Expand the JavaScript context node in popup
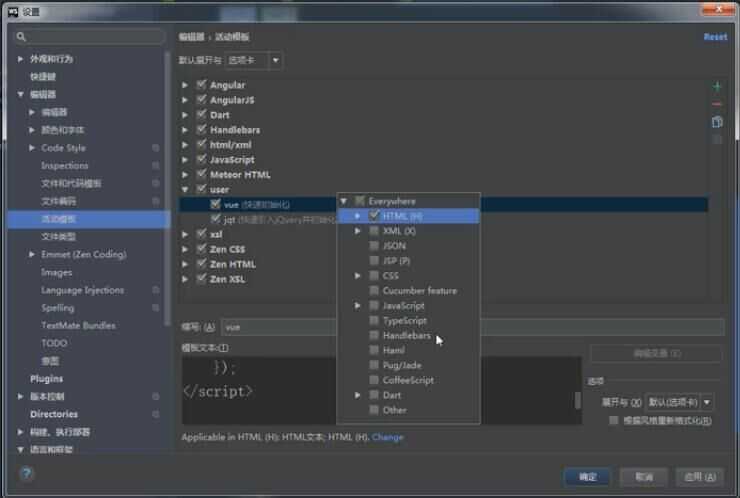This screenshot has width=740, height=498. (357, 306)
